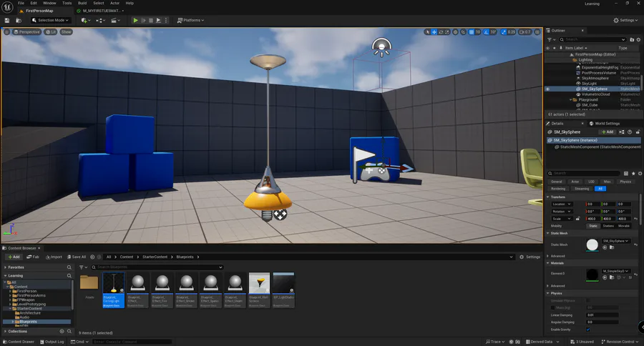Toggle the grid snapping button
644x346 pixels.
(x=472, y=32)
